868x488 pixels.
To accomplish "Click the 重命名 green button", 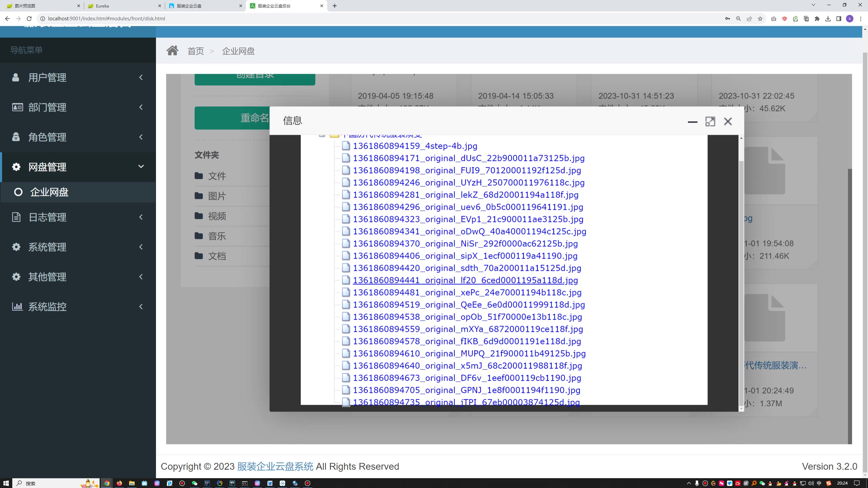I will (232, 118).
